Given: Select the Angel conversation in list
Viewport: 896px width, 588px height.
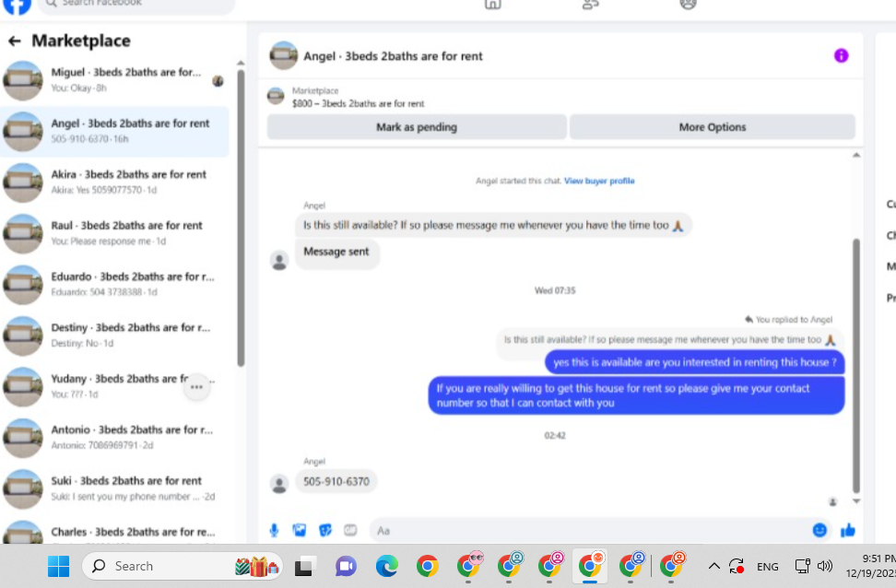Looking at the screenshot, I should tap(114, 132).
